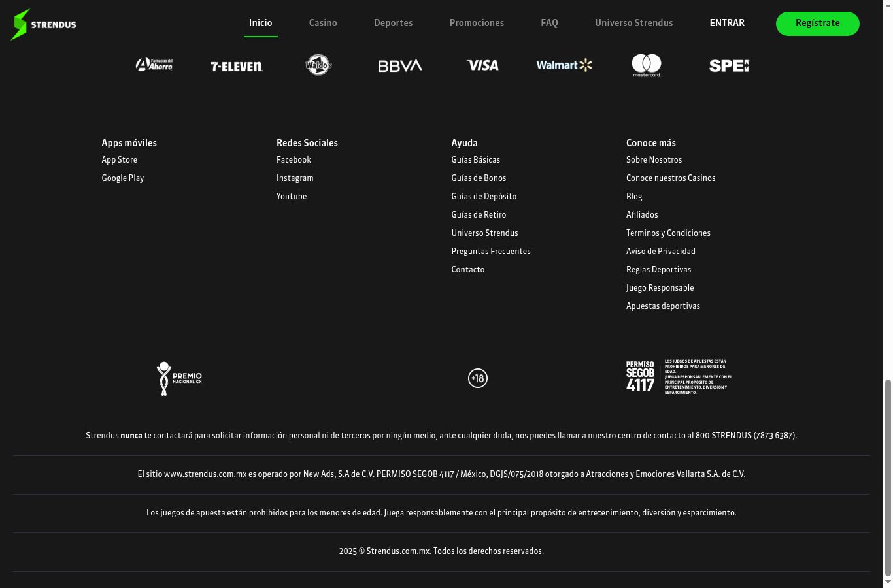Screen dimensions: 893x588
Task: Click the vertical page scrollbar thumb
Action: tap(888, 477)
